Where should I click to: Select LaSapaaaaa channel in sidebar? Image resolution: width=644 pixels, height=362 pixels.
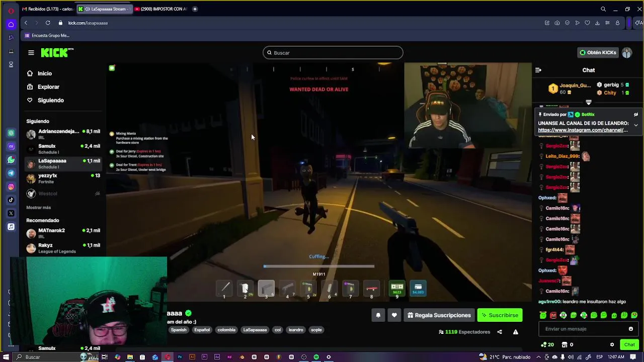click(63, 163)
